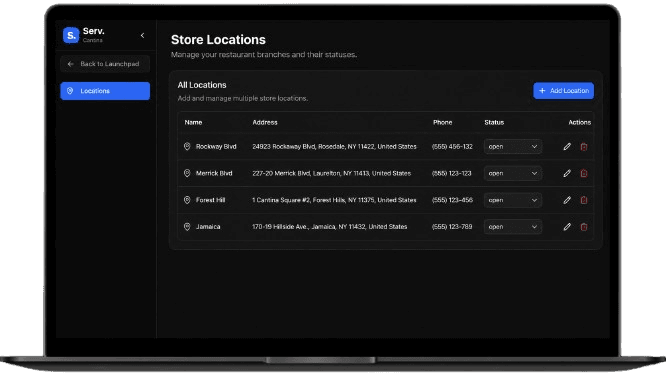Screen dimensions: 666x375
Task: Open the status dropdown for Forest Hill
Action: pyautogui.click(x=513, y=200)
